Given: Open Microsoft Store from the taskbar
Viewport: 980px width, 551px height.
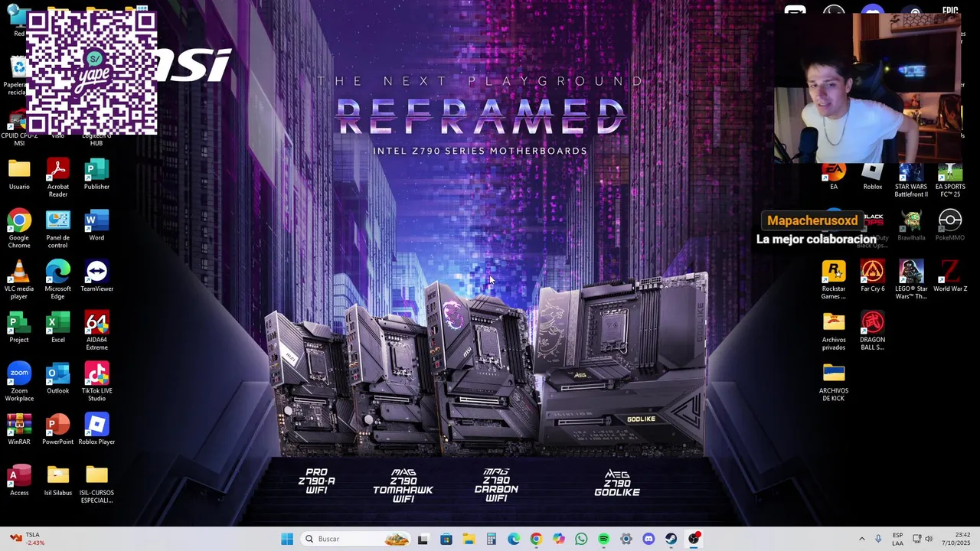Looking at the screenshot, I should [446, 539].
